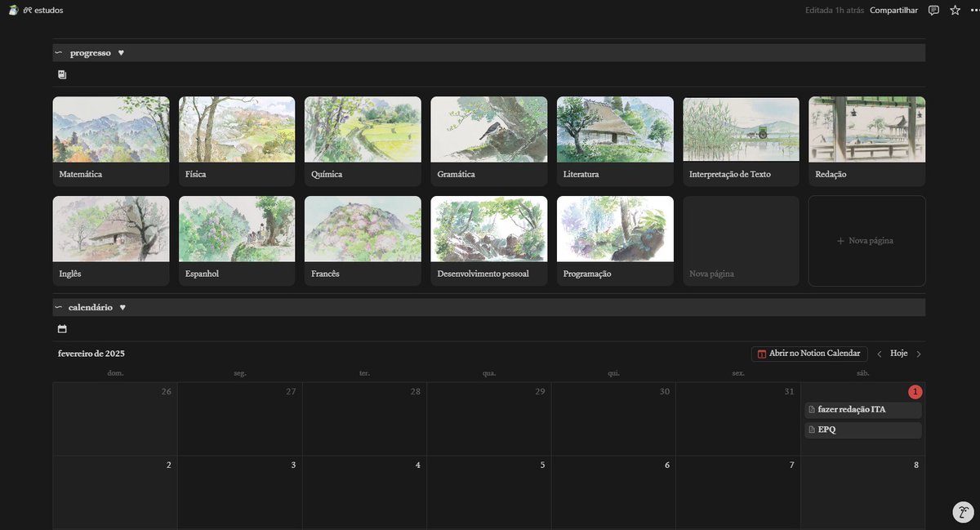Viewport: 980px width, 530px height.
Task: Select calendar day 7
Action: 738,492
